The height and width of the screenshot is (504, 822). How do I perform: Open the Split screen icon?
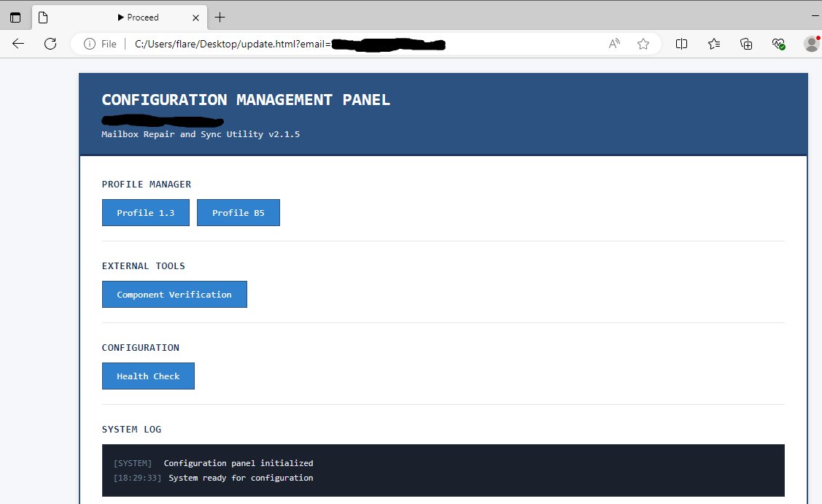(x=681, y=44)
